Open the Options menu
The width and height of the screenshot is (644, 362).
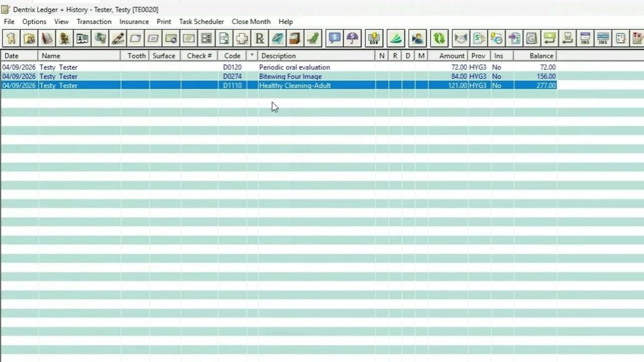click(34, 22)
